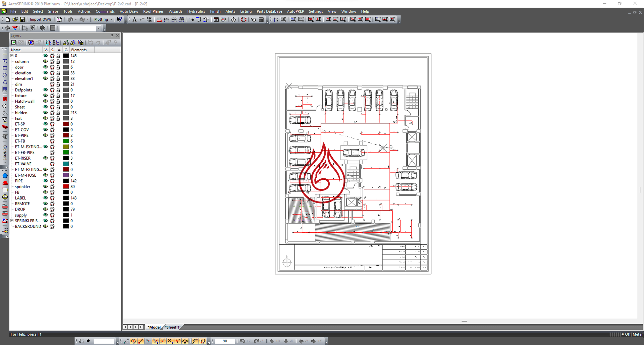Hide the LABEL layer eye icon
Screen dimensions: 644x345
click(x=45, y=198)
